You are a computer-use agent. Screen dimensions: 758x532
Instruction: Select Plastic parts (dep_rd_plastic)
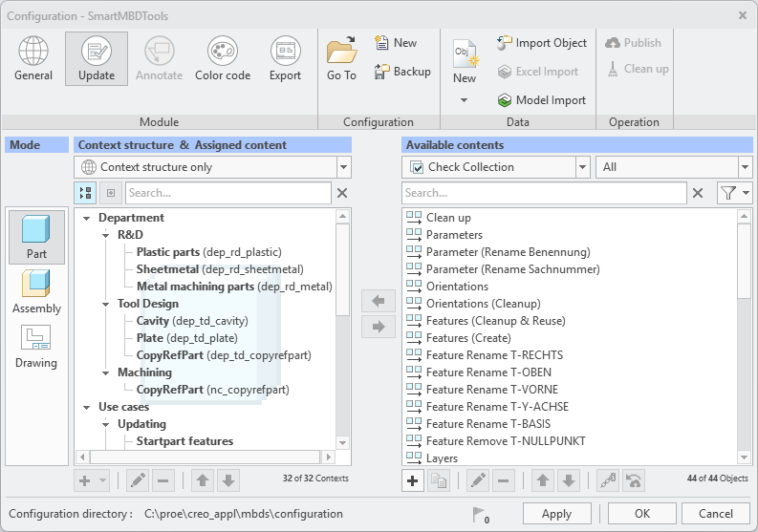click(208, 252)
